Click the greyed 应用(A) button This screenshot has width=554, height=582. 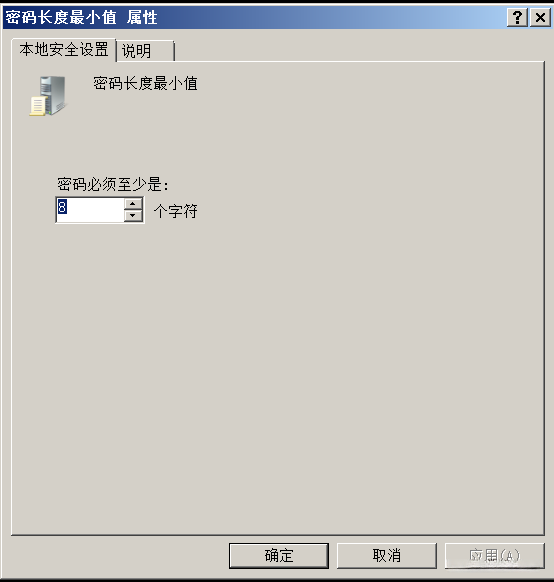pos(495,556)
